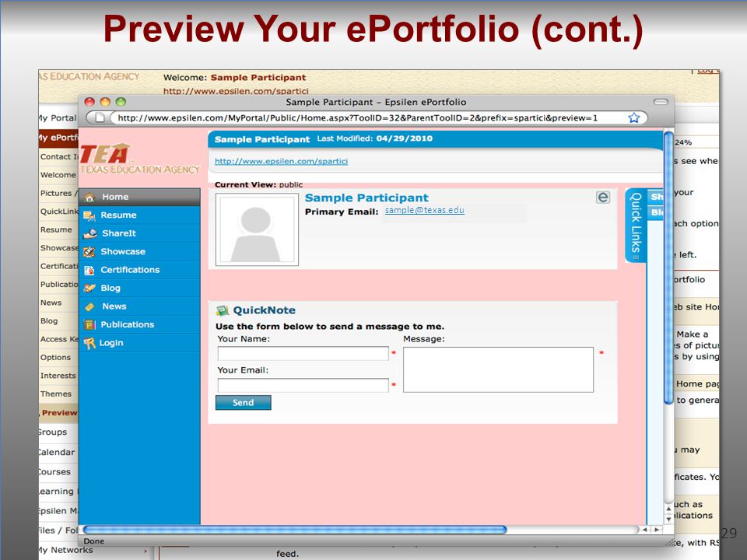The height and width of the screenshot is (560, 747).
Task: Click the page icon beside the URL
Action: click(x=100, y=117)
